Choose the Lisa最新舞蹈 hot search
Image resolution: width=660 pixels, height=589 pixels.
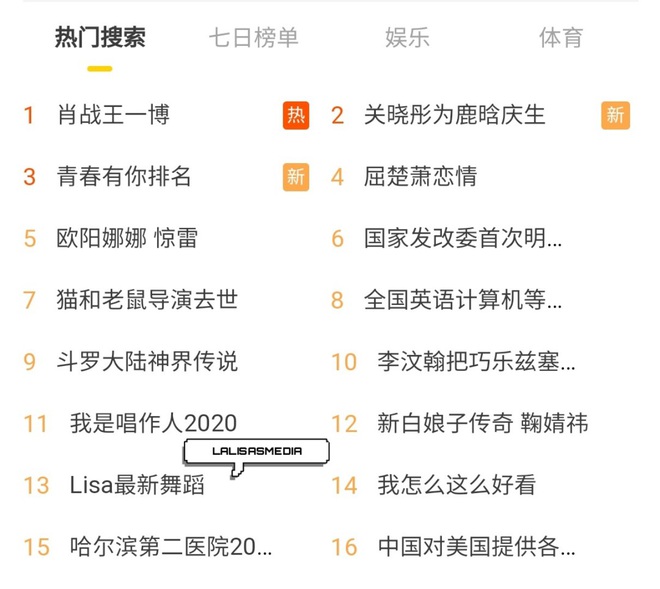pos(137,485)
